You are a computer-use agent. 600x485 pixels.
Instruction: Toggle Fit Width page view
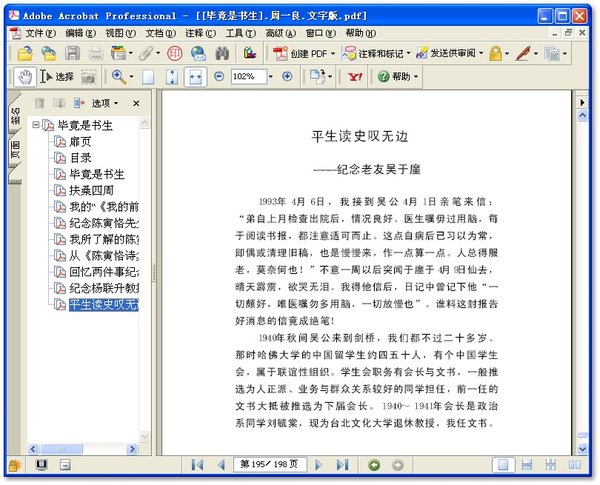[x=196, y=77]
